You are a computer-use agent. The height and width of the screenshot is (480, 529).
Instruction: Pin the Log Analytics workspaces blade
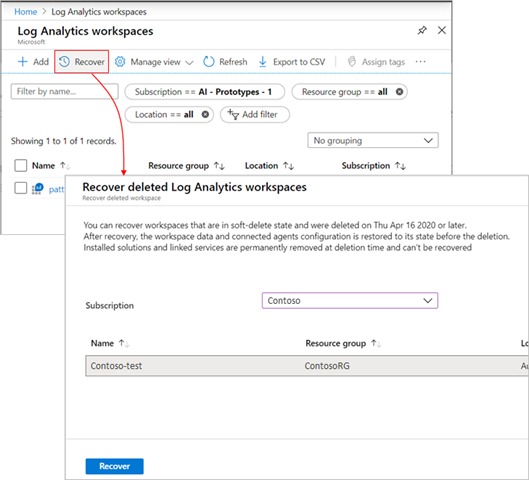click(422, 30)
